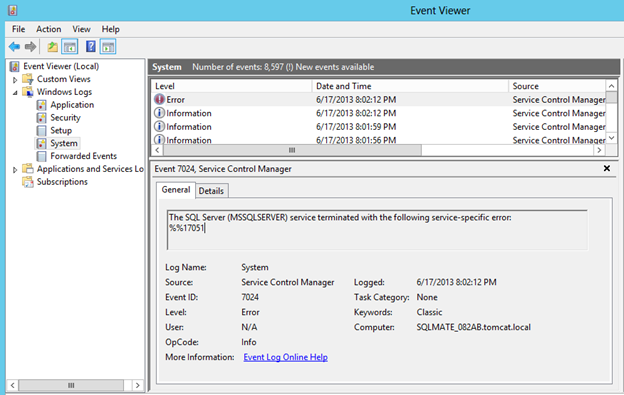624x395 pixels.
Task: Select the Subscriptions label in the tree
Action: coord(62,182)
